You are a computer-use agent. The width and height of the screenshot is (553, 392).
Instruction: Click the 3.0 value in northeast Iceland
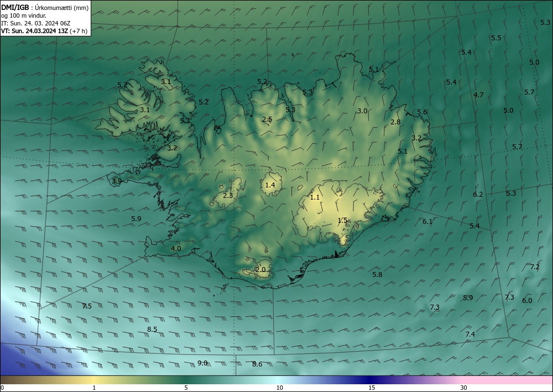[362, 111]
